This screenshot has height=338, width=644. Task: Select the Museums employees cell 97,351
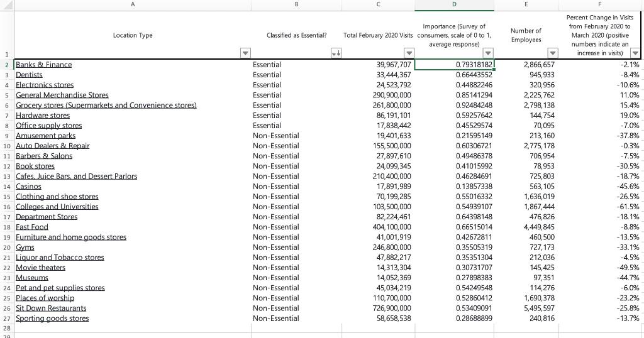(x=526, y=278)
